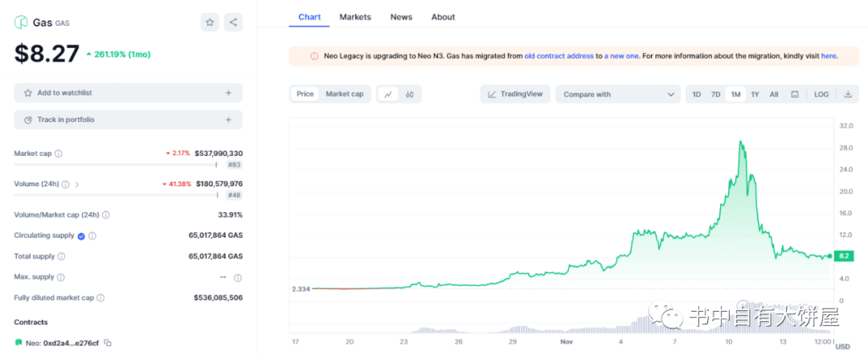868x355 pixels.
Task: Click the share icon next to Gas
Action: coord(232,22)
